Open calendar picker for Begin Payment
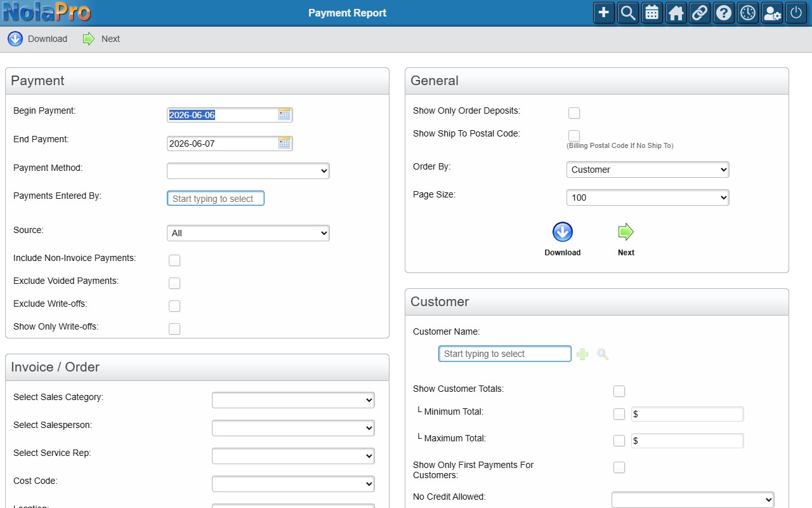 click(284, 115)
